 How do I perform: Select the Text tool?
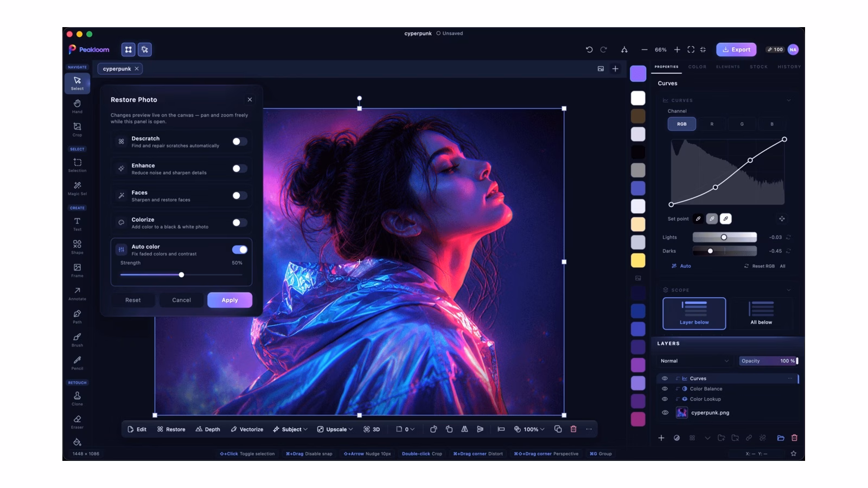coord(77,224)
